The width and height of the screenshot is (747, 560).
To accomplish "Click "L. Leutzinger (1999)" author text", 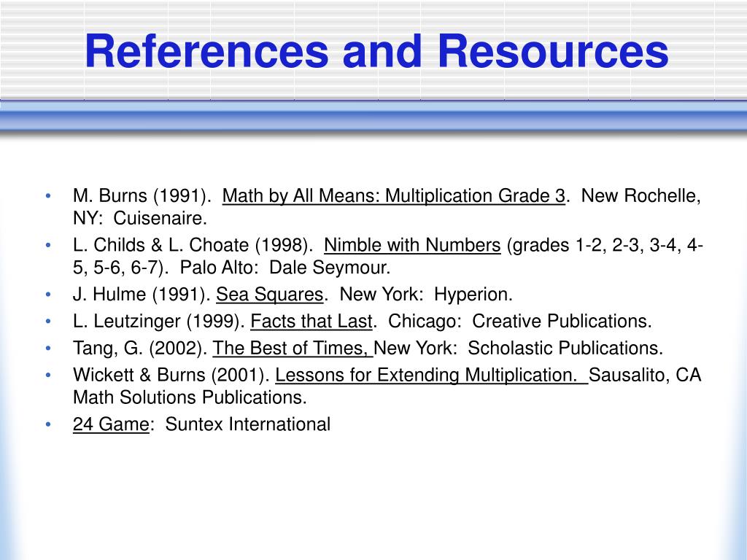I will coord(158,322).
